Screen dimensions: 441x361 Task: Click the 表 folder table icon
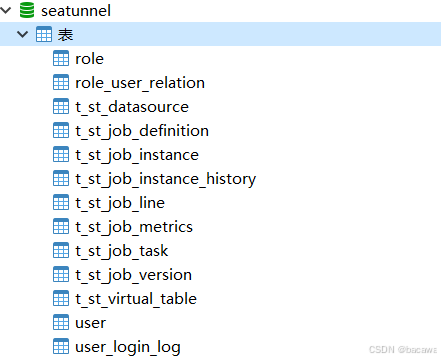point(44,34)
